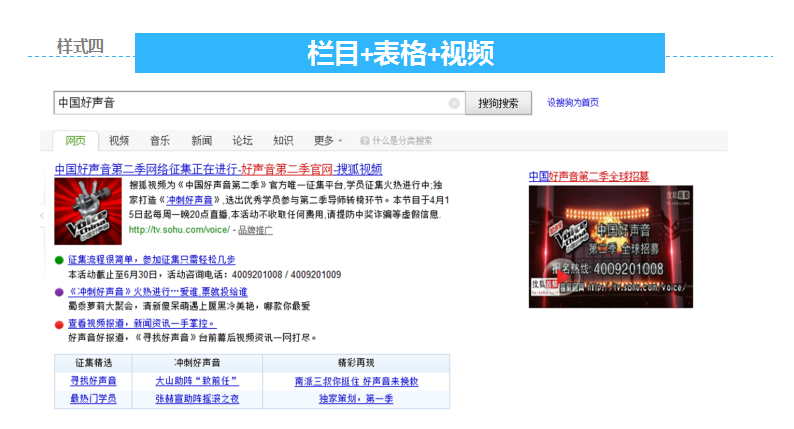The width and height of the screenshot is (794, 429).
Task: Clear the search box with the X icon
Action: tap(454, 103)
